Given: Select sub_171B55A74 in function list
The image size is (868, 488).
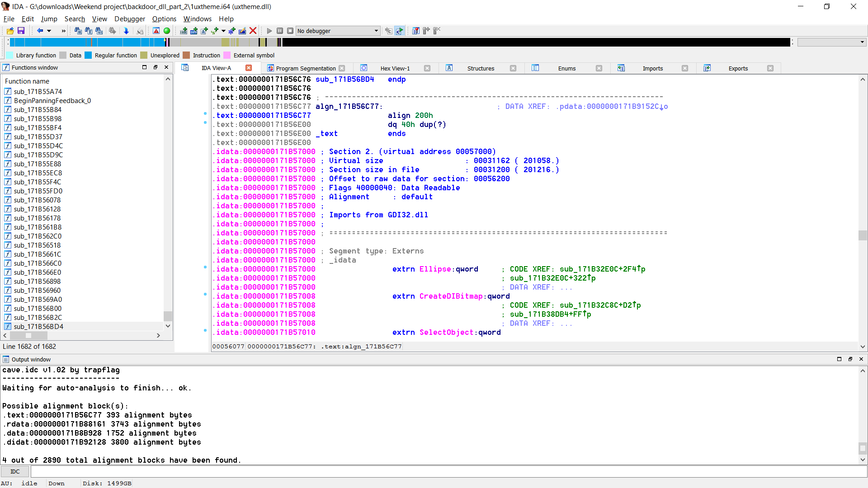Looking at the screenshot, I should click(x=38, y=91).
